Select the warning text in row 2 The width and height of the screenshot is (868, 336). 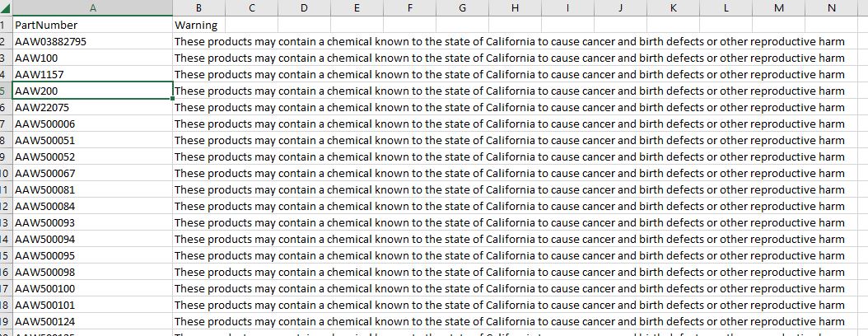click(x=510, y=41)
